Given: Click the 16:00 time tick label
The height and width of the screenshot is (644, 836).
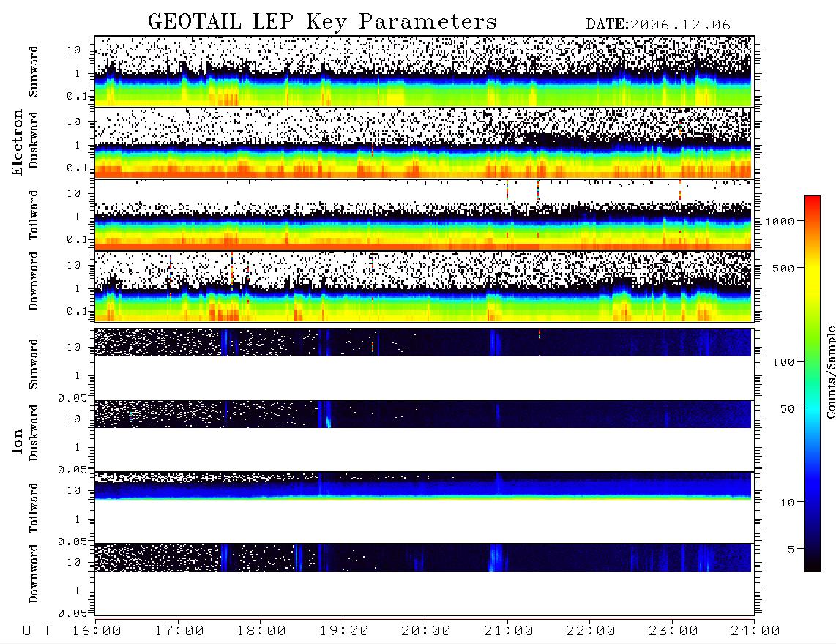Looking at the screenshot, I should coord(97,631).
